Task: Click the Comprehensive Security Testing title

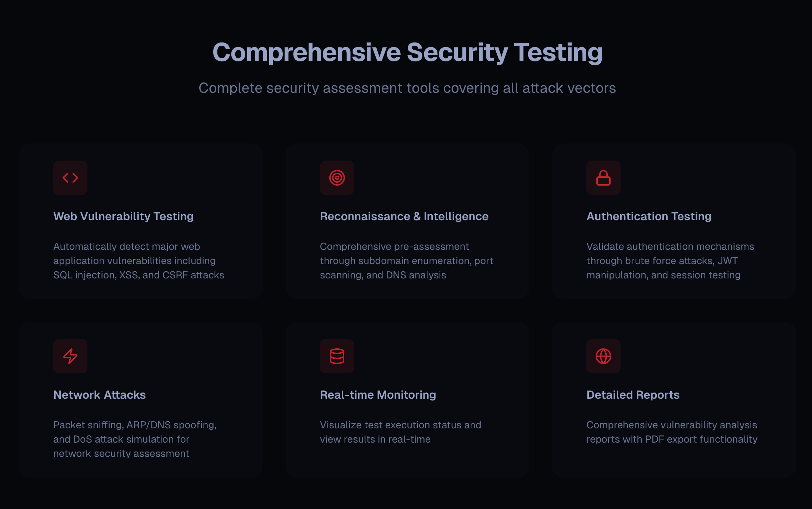Action: (407, 52)
